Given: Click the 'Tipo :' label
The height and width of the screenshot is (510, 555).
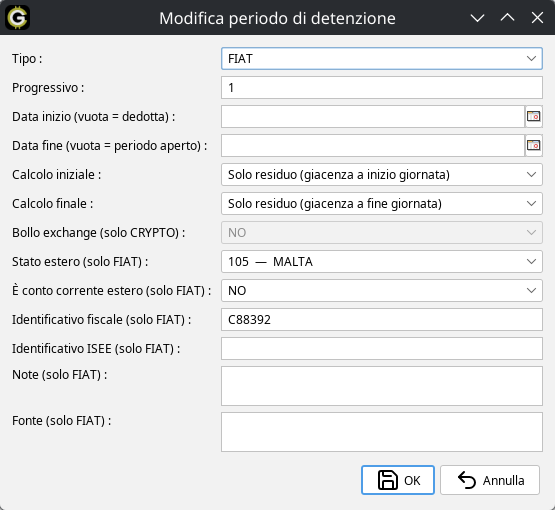Looking at the screenshot, I should pos(27,58).
